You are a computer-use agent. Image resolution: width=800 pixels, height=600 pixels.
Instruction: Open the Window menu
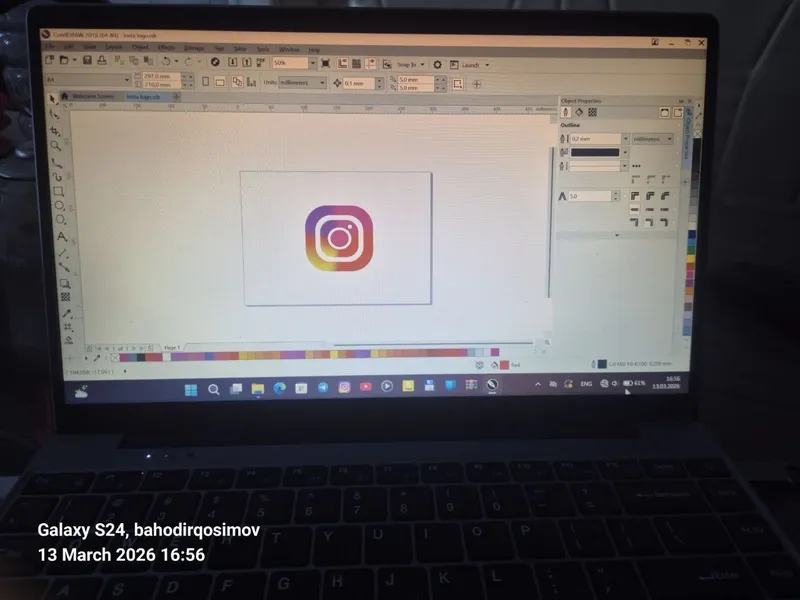click(289, 49)
